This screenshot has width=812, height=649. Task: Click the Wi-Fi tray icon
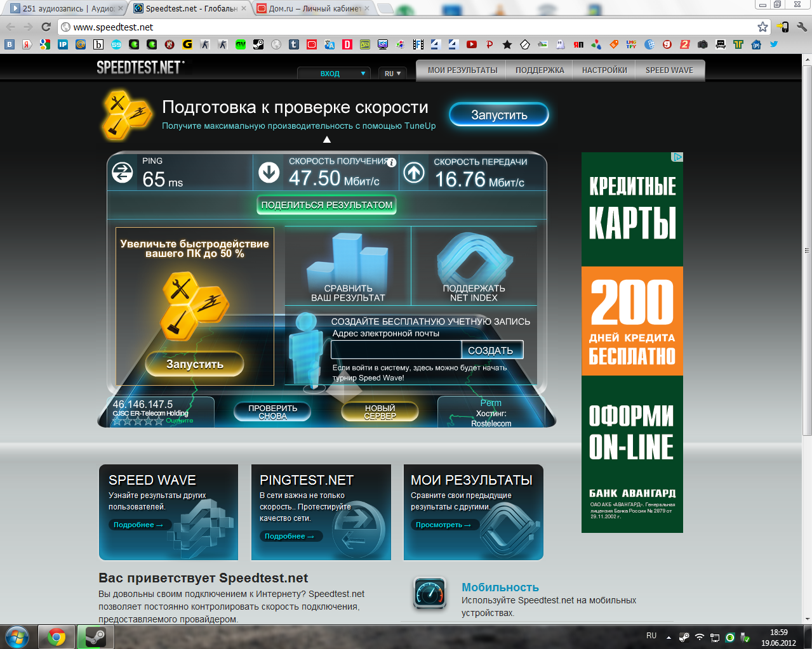[700, 637]
